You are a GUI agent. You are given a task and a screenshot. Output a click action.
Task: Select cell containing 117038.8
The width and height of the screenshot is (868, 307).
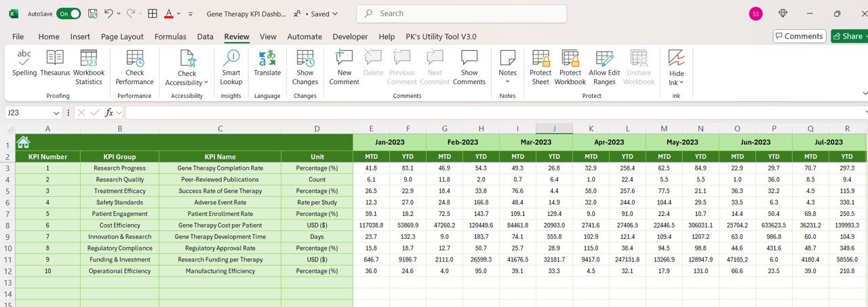click(x=371, y=225)
